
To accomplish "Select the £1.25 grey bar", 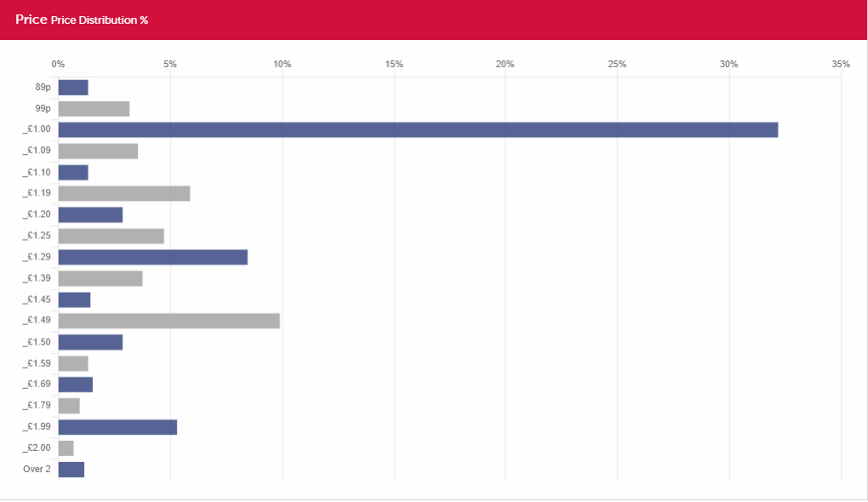I will coord(111,236).
